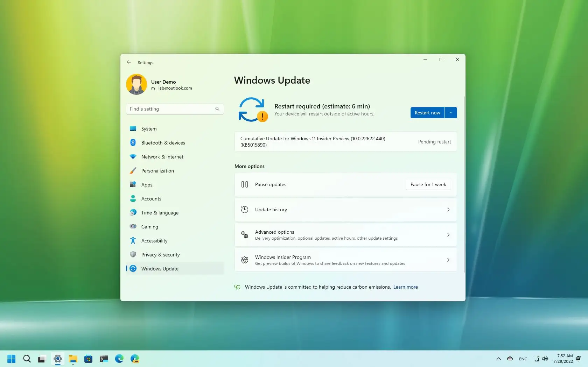Select Privacy & security in the sidebar
Image resolution: width=588 pixels, height=367 pixels.
pos(160,254)
